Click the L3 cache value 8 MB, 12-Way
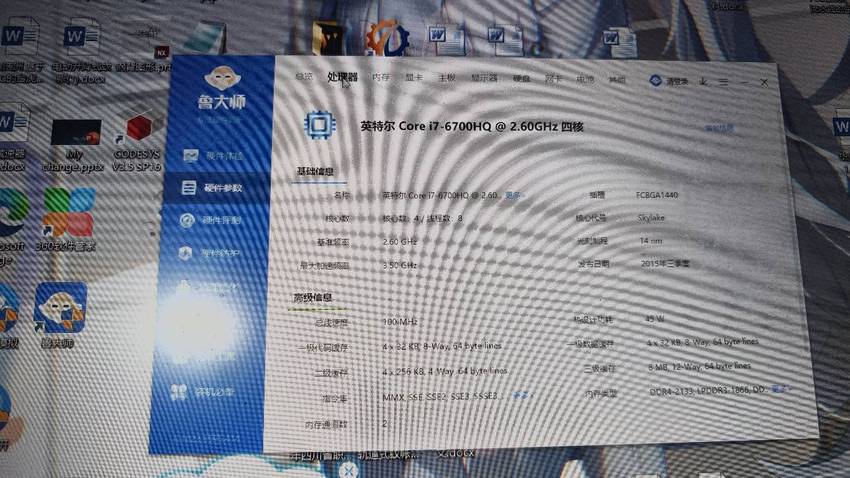Screen dimensions: 850x478 (x=699, y=366)
